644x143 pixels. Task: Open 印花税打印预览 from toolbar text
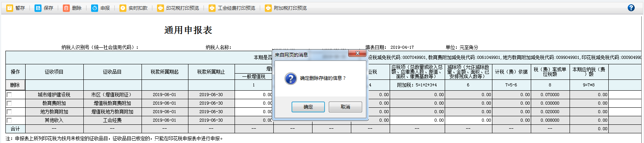pyautogui.click(x=183, y=8)
